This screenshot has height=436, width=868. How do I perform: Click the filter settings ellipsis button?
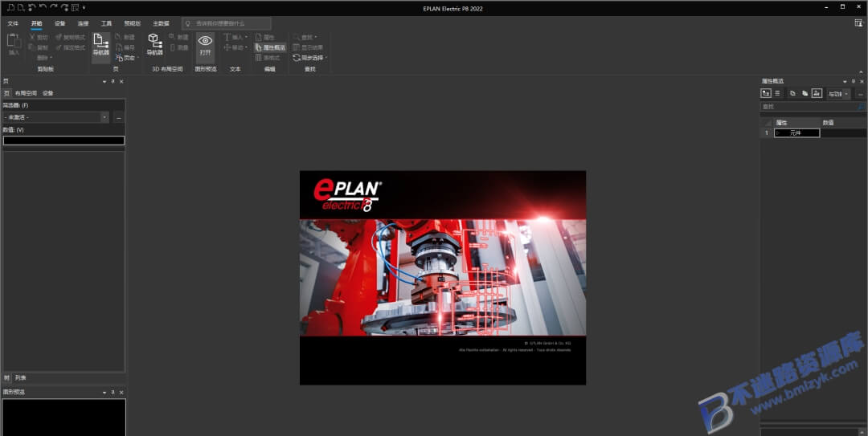(118, 117)
